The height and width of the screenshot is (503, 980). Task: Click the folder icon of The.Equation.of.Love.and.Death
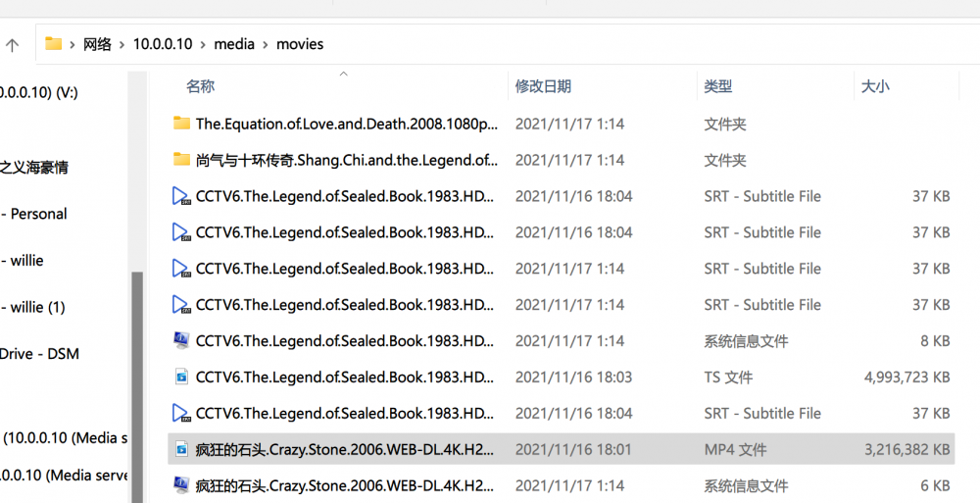(x=181, y=124)
